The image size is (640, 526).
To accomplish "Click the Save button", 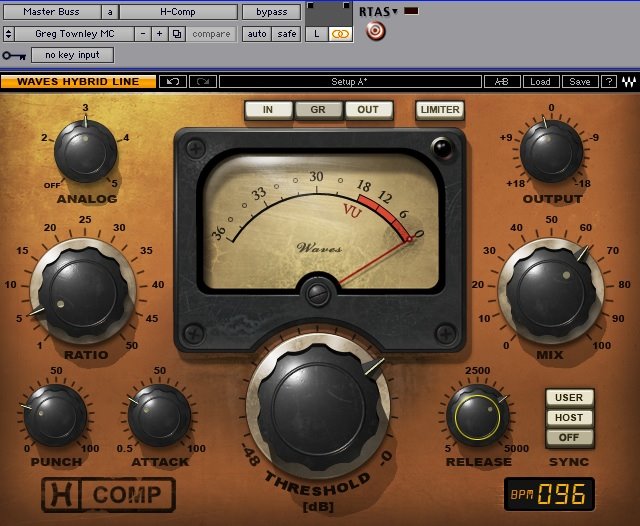I will click(580, 82).
